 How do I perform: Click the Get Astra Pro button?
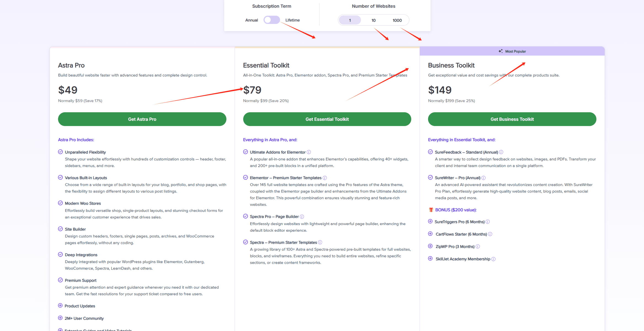[142, 119]
